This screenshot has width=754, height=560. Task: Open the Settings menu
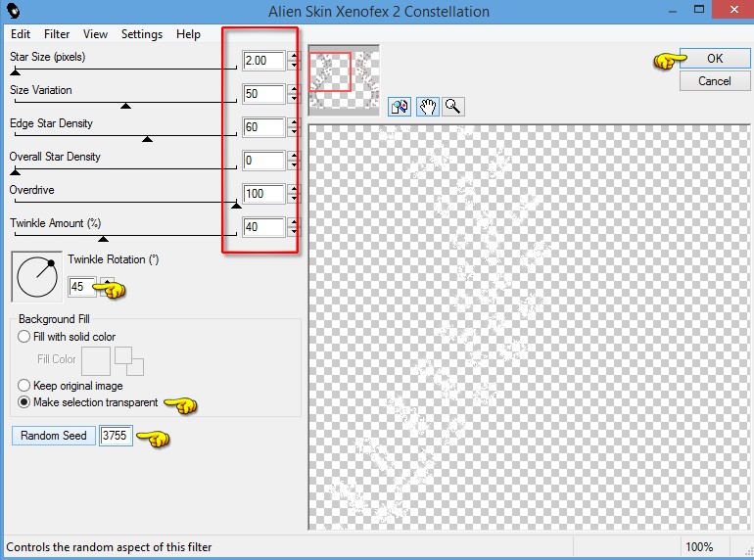(142, 34)
